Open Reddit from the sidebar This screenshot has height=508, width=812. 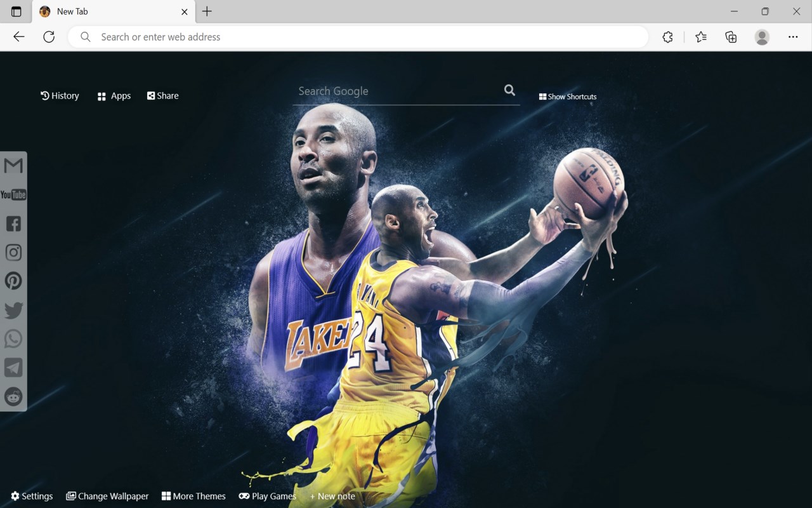pyautogui.click(x=13, y=396)
